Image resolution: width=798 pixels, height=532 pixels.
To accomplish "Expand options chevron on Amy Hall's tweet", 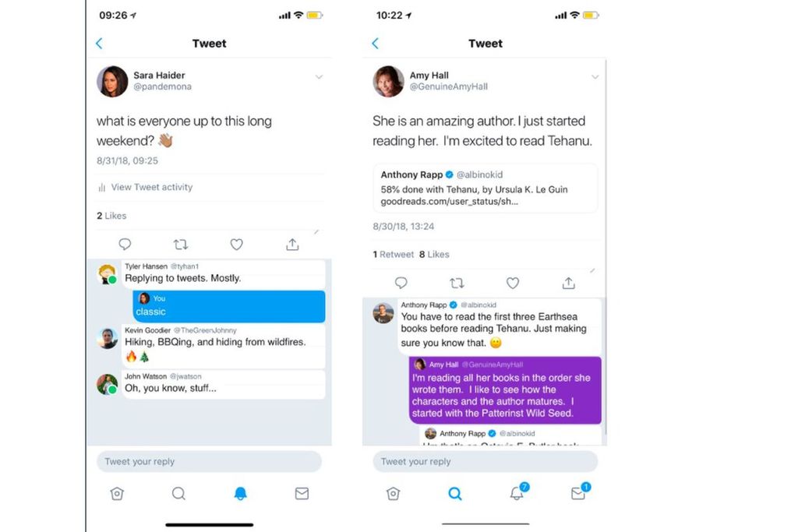I will point(595,77).
